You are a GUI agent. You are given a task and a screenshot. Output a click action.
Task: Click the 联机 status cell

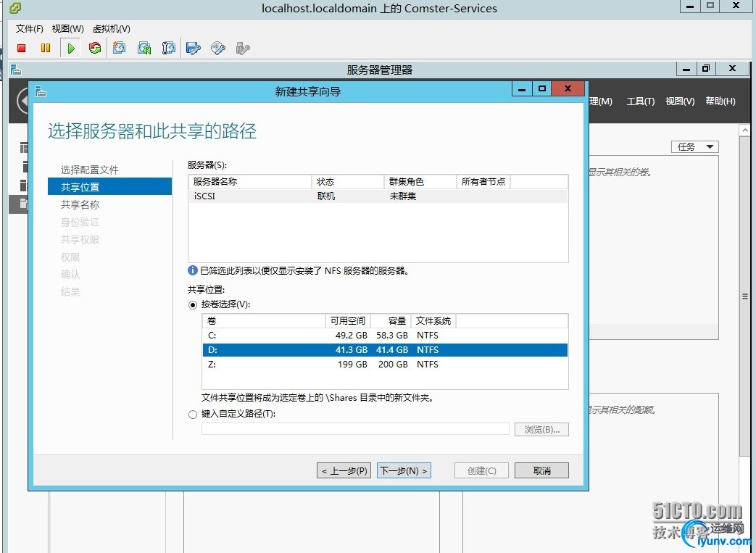pos(326,196)
